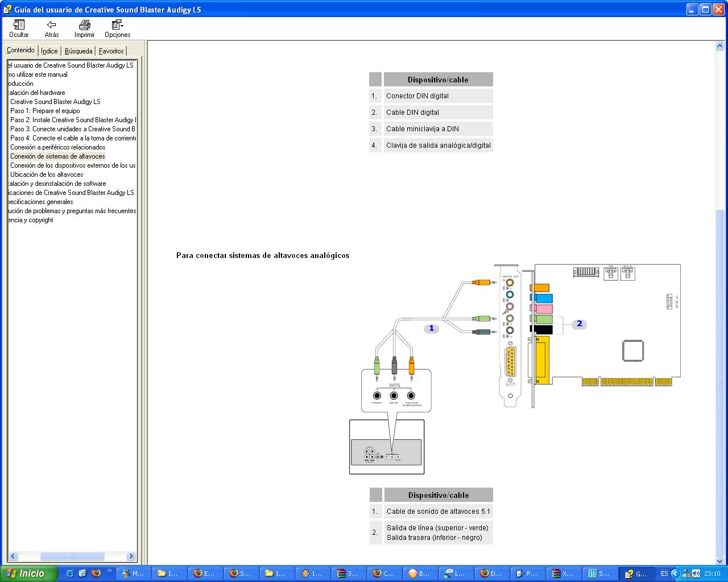The width and height of the screenshot is (728, 582).
Task: Click the 23:10 system clock
Action: point(713,573)
